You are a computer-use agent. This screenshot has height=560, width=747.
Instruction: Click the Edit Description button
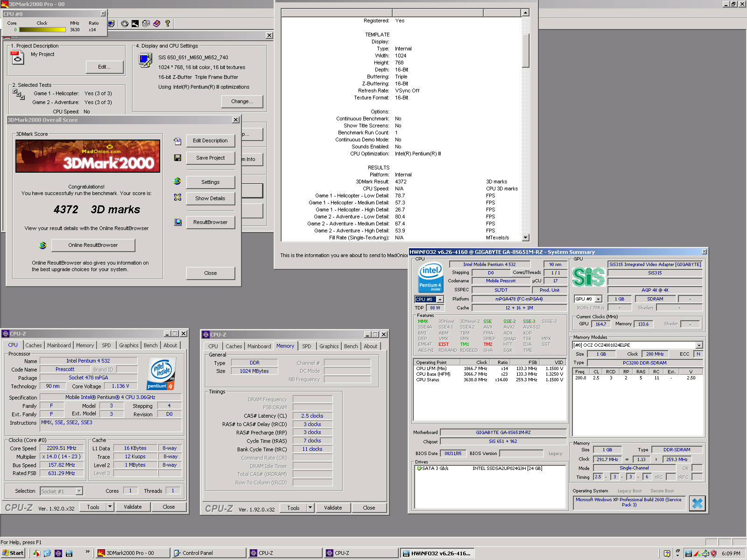(210, 140)
